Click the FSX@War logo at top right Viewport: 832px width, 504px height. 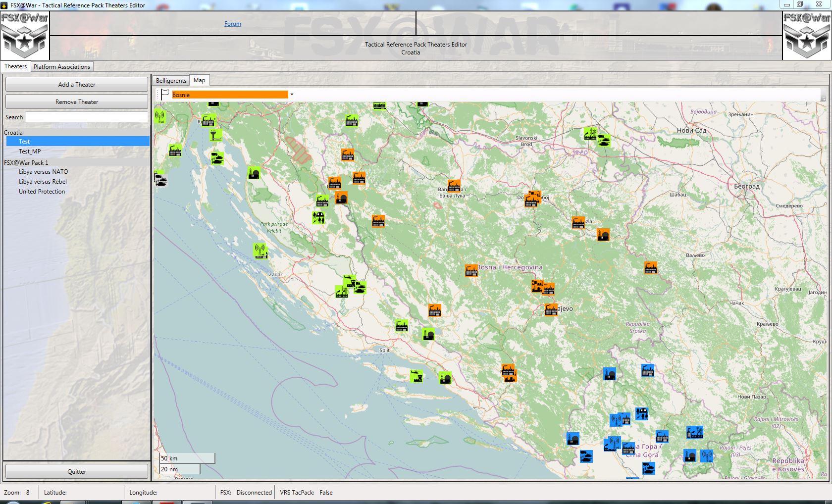pos(807,36)
